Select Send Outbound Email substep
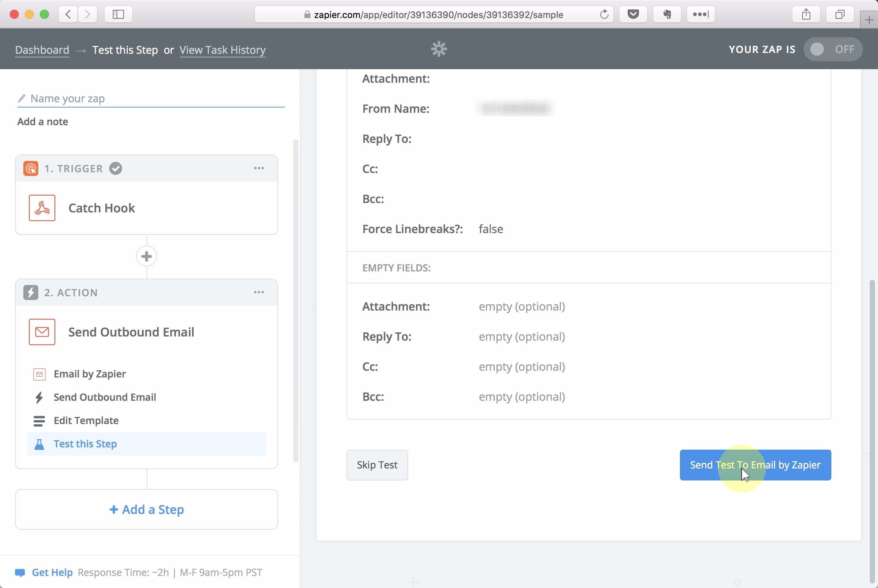The height and width of the screenshot is (588, 878). point(147,397)
